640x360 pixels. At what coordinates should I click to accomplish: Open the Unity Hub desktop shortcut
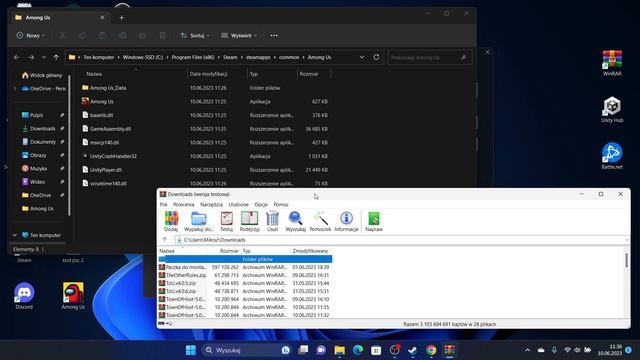(612, 109)
